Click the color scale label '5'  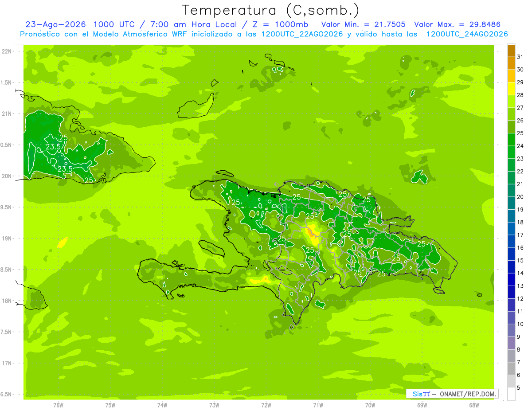pos(519,388)
